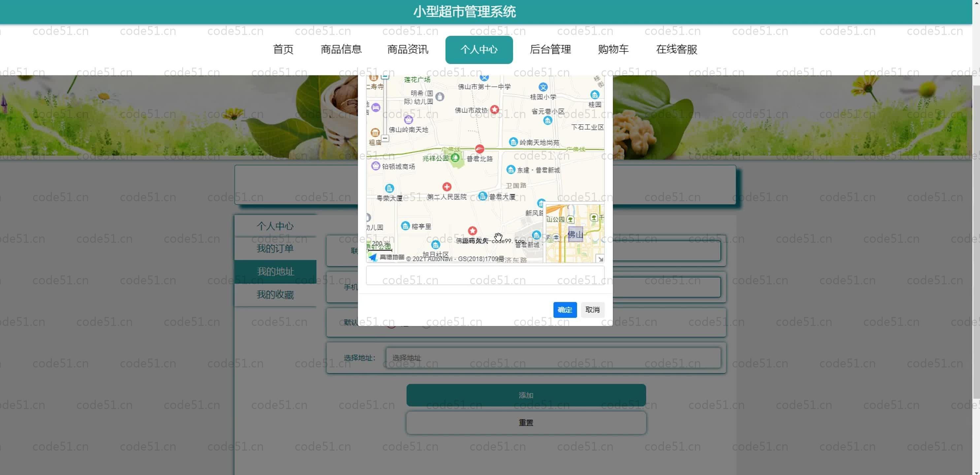Click the 下石工业区 map label
The height and width of the screenshot is (475, 980).
pos(587,127)
